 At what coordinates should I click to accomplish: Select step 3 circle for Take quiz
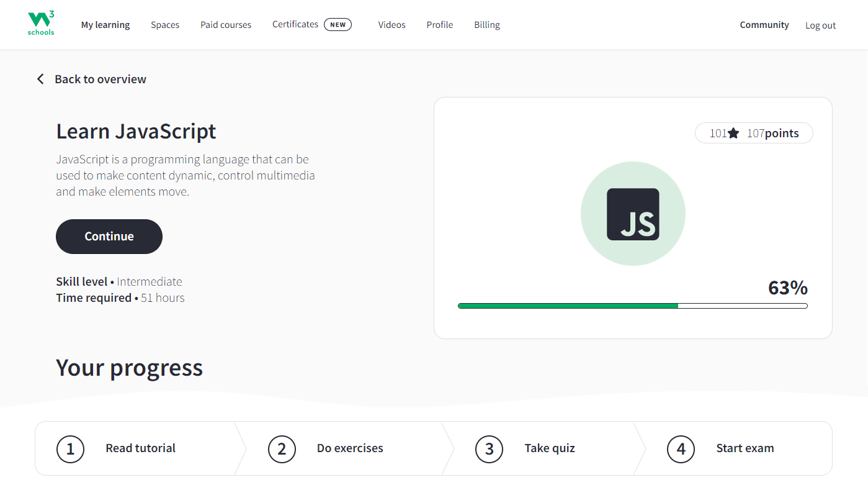click(489, 448)
